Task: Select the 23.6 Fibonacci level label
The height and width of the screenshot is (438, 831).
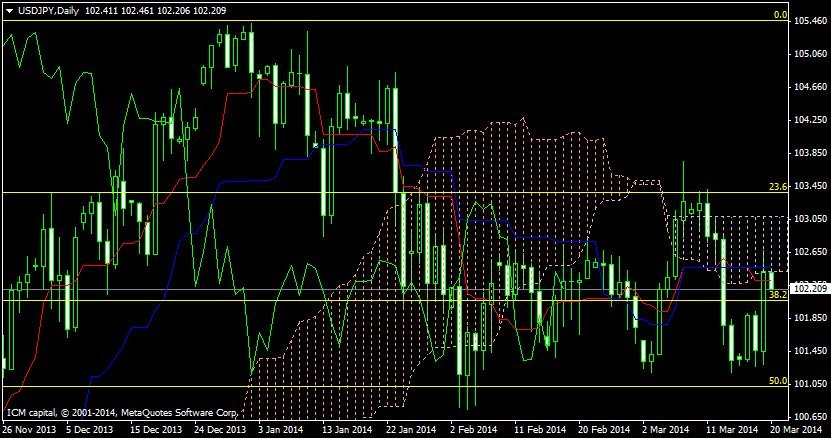Action: pos(778,187)
